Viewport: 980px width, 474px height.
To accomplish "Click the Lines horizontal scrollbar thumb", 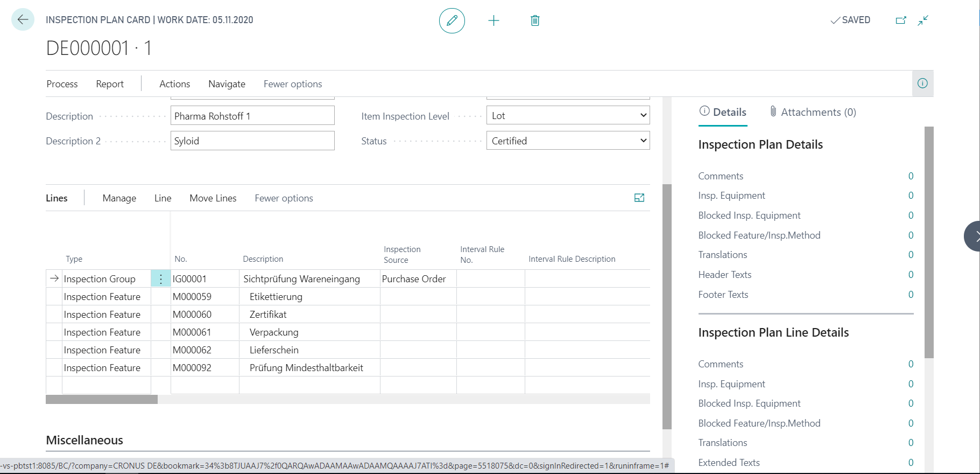I will (102, 400).
